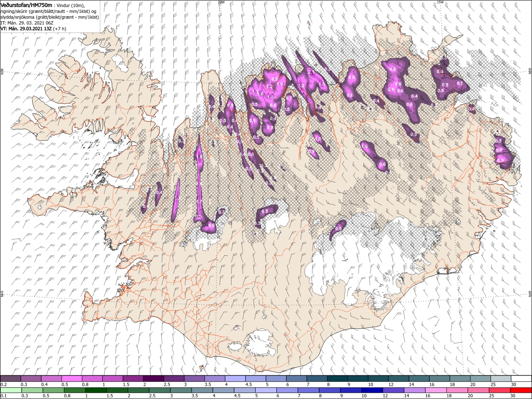Select the bright pink 0.5 swatch in upper legend row
Viewport: 532px width, 399px height.
tap(71, 379)
